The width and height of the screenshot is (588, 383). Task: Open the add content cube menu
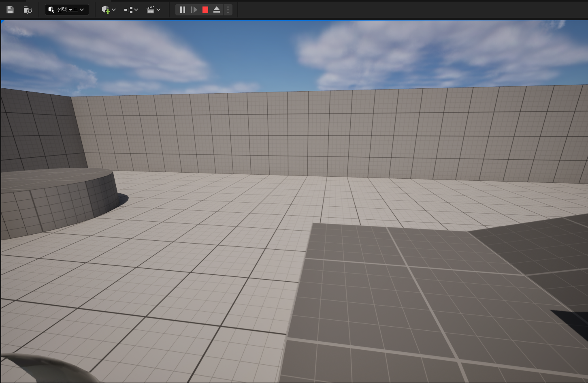click(109, 10)
